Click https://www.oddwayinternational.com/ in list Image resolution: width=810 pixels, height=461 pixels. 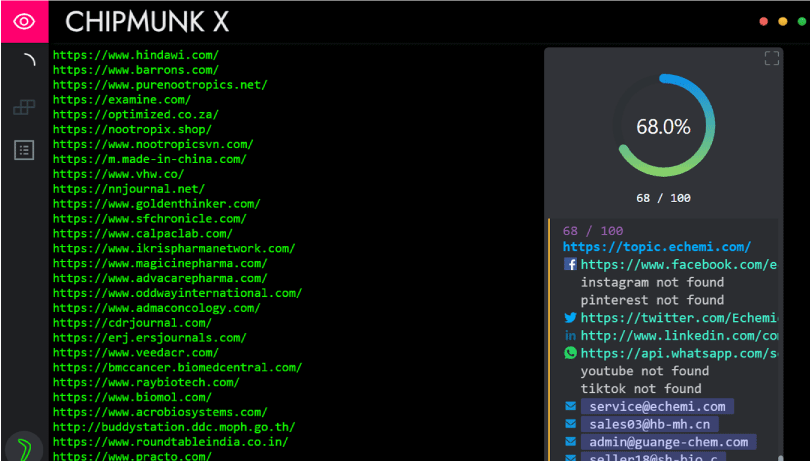[177, 294]
